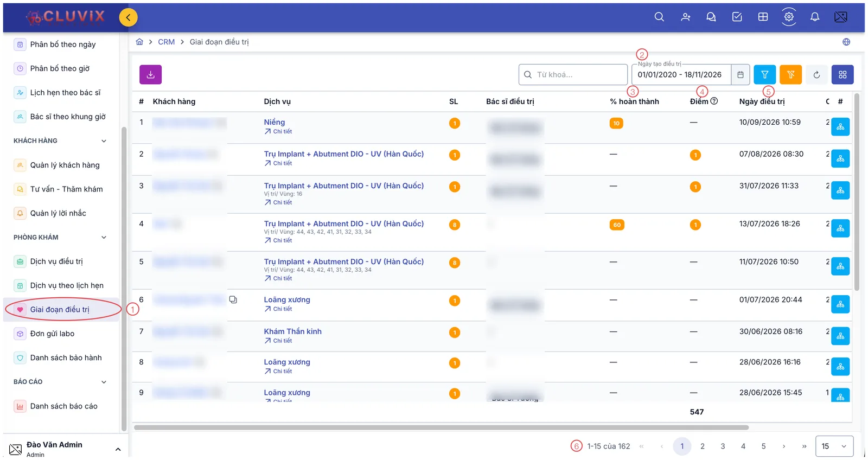The image size is (868, 460).
Task: Jump to last page arrow
Action: point(804,446)
